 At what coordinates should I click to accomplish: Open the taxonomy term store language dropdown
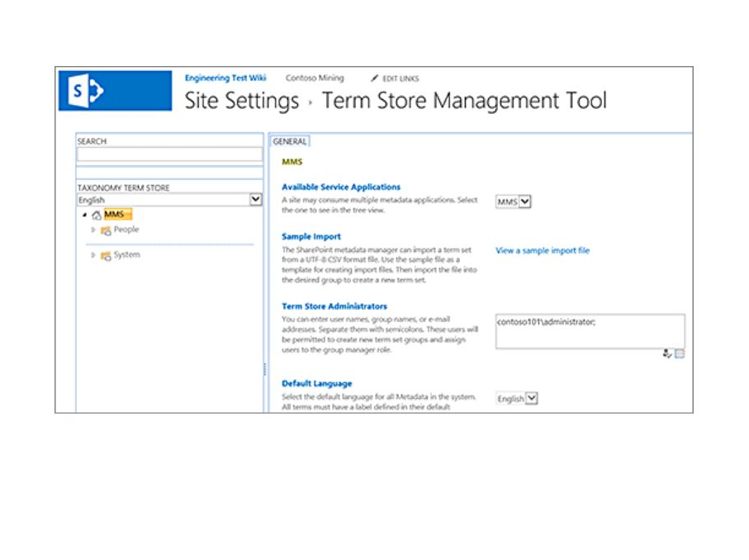pyautogui.click(x=255, y=200)
